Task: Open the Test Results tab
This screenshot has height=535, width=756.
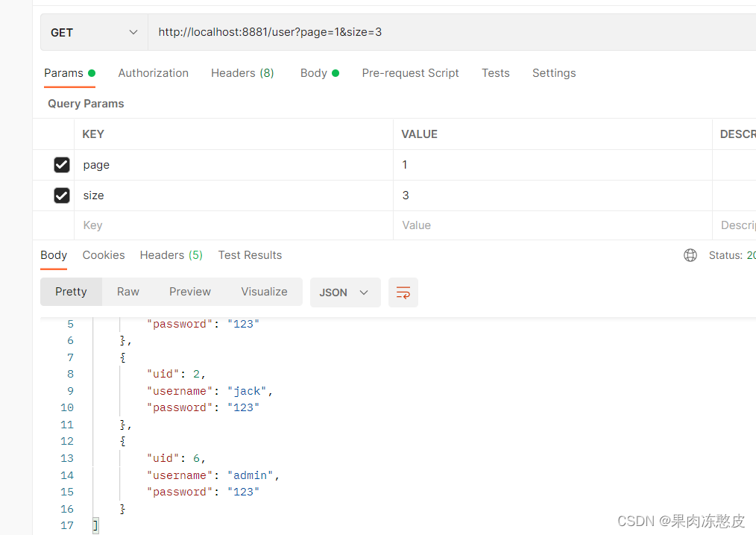Action: [x=250, y=255]
